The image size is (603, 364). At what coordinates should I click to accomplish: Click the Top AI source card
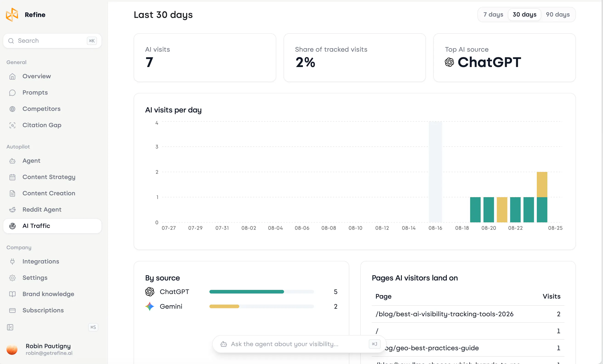click(x=504, y=58)
